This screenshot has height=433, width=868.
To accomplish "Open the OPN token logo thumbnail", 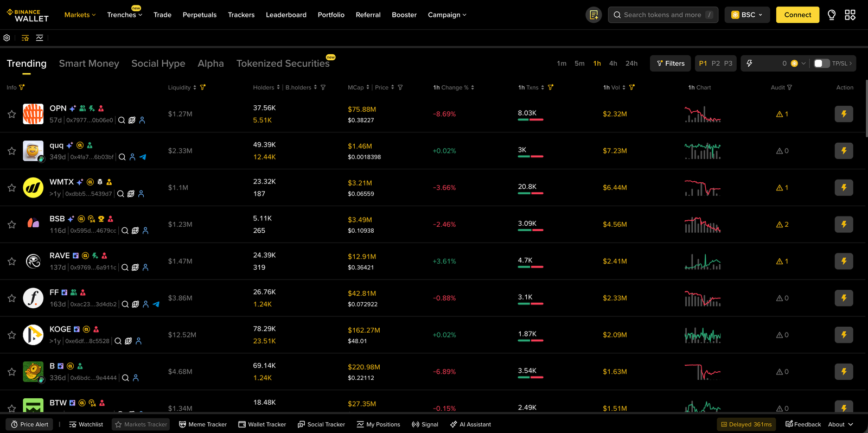I will click(33, 114).
